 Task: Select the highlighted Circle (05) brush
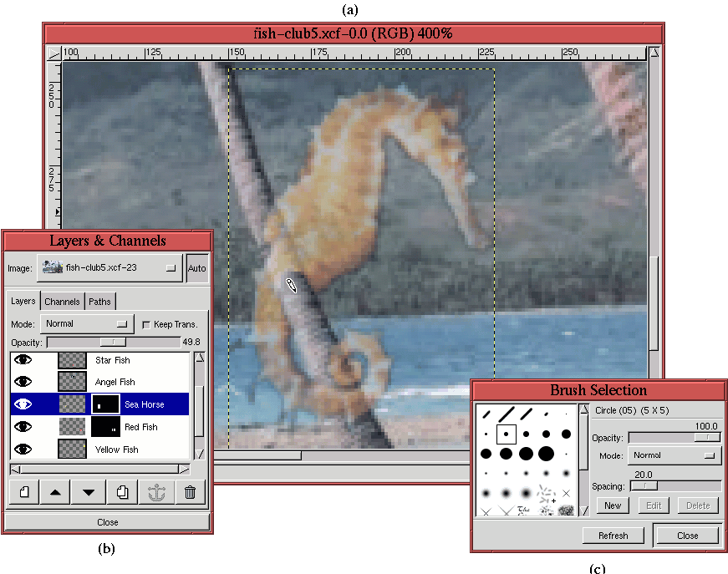pyautogui.click(x=506, y=434)
